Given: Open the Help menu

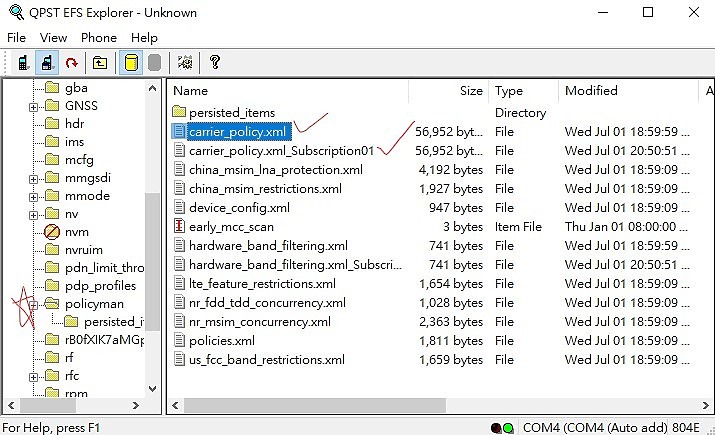Looking at the screenshot, I should (144, 38).
